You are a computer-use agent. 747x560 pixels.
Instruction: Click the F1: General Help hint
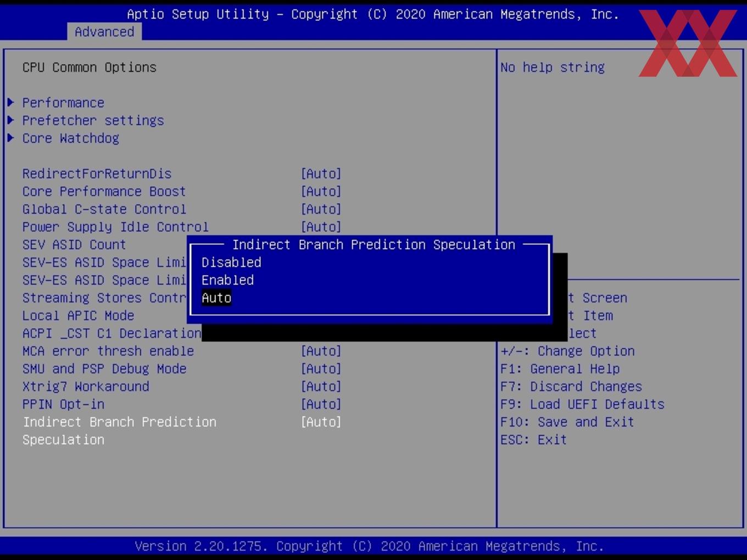560,369
